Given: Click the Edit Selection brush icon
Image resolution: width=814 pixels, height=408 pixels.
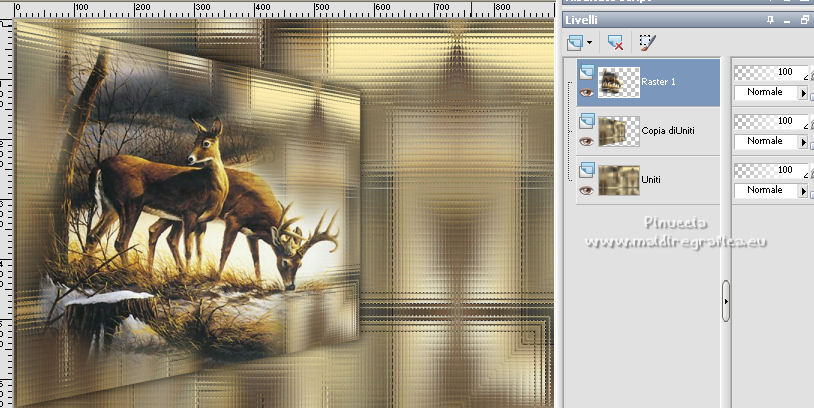Looking at the screenshot, I should coord(647,43).
